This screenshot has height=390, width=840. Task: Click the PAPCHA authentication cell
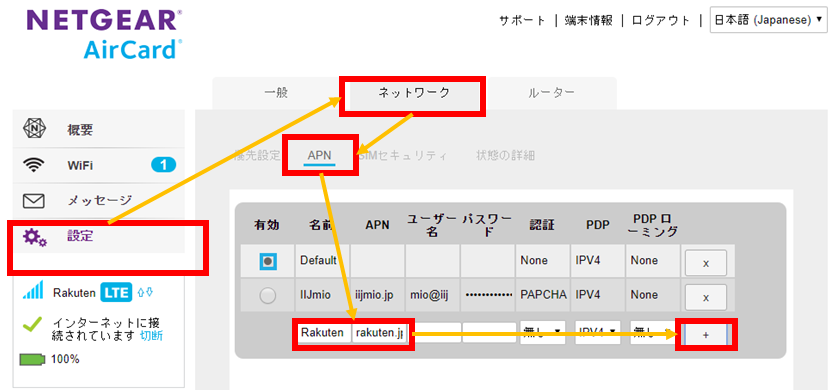pos(543,295)
